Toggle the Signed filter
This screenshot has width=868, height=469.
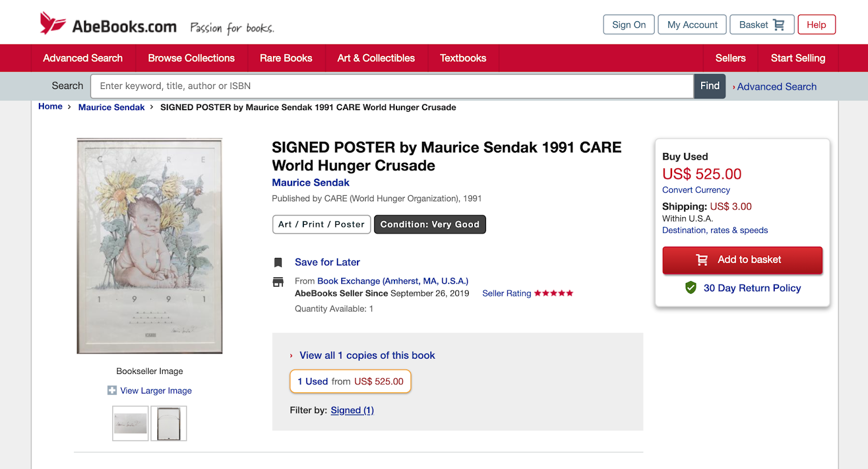[x=352, y=410]
